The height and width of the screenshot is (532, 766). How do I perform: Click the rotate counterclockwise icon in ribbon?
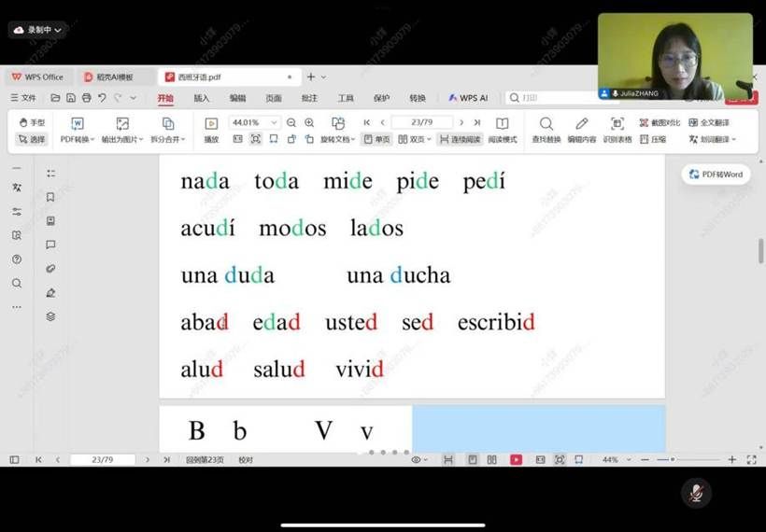291,139
